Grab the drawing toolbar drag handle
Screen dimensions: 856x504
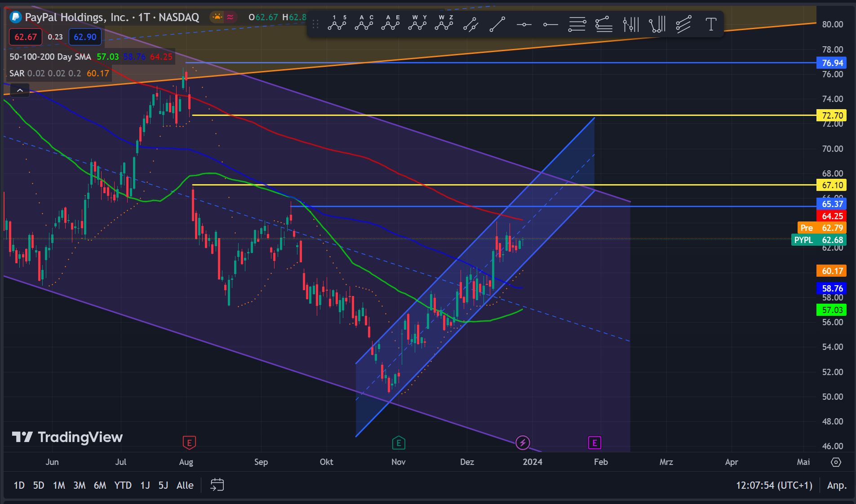[315, 24]
